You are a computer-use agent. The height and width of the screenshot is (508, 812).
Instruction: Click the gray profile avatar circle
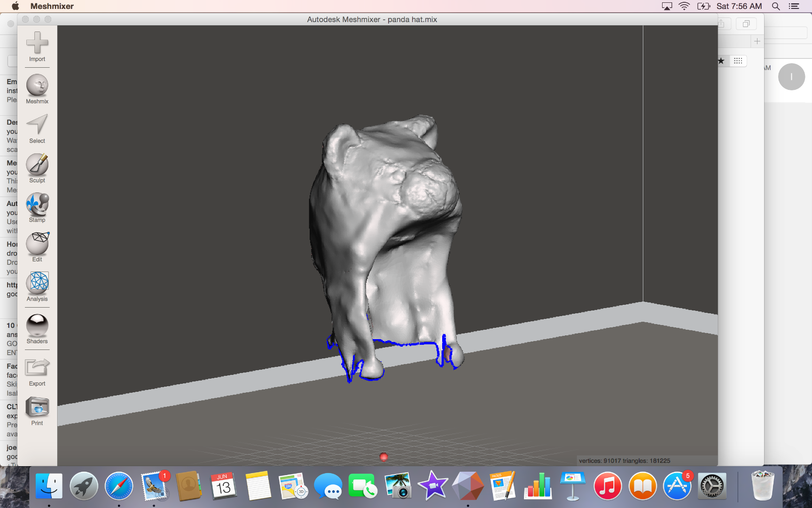(x=791, y=77)
